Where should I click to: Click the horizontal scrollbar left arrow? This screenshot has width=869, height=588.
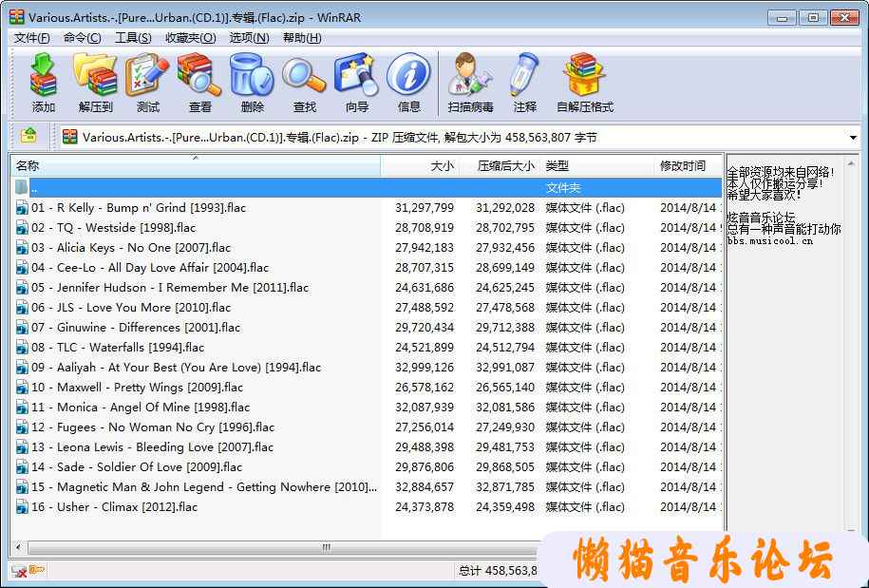[18, 547]
